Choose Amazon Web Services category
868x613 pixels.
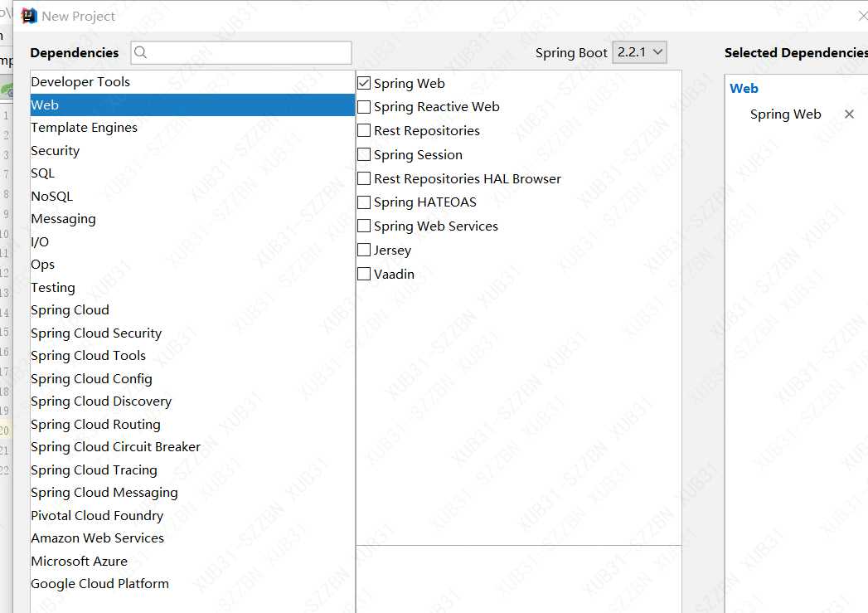(x=192, y=538)
